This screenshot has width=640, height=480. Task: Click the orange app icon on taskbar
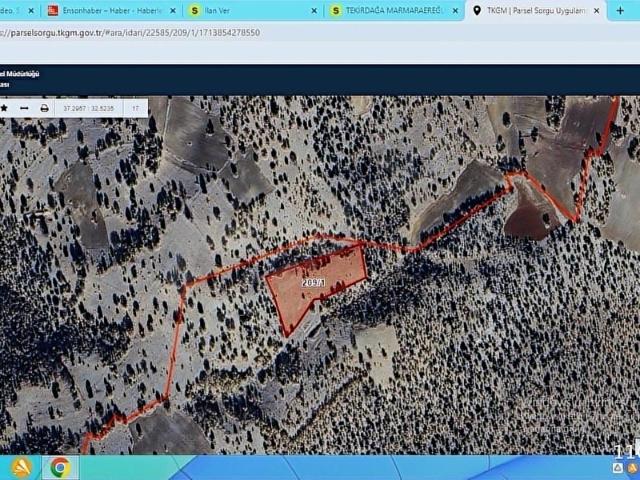(x=22, y=468)
